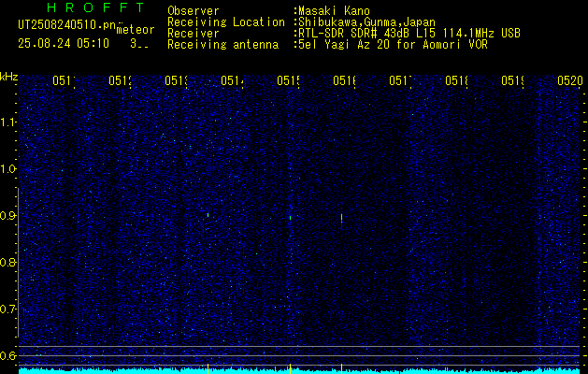Click the "meteor" label
The image size is (588, 374).
[136, 30]
